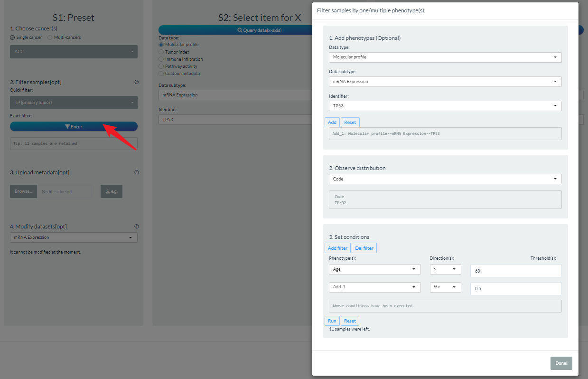The height and width of the screenshot is (379, 588).
Task: Select Pathway activity radio option
Action: coord(178,66)
